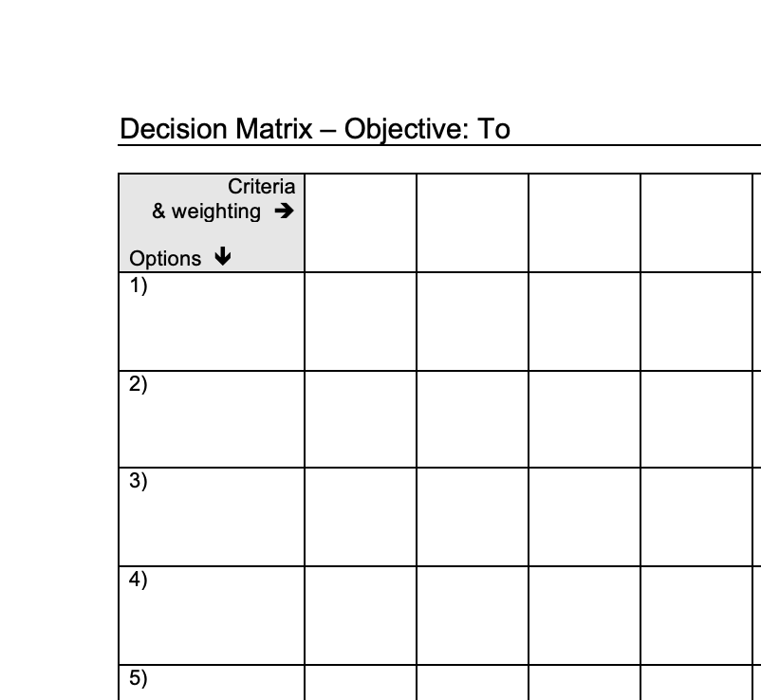761x700 pixels.
Task: Click the down arrow beside "Options"
Action: pos(223,258)
